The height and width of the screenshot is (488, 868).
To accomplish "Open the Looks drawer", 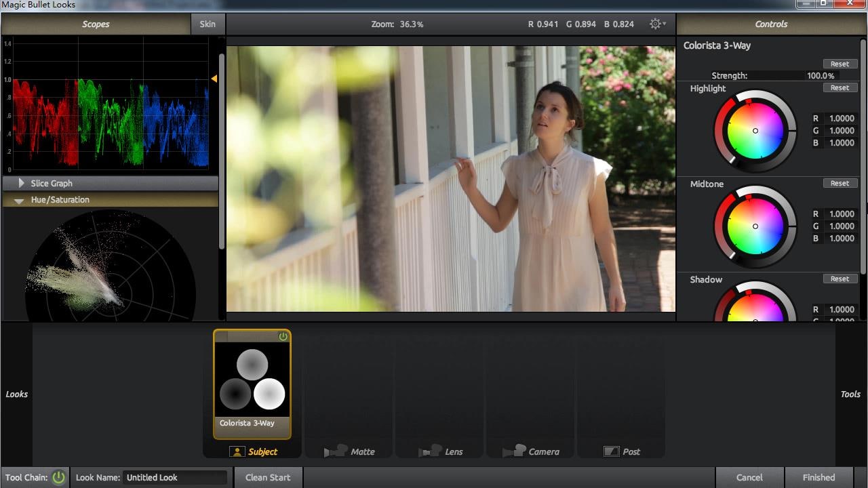I will point(16,394).
